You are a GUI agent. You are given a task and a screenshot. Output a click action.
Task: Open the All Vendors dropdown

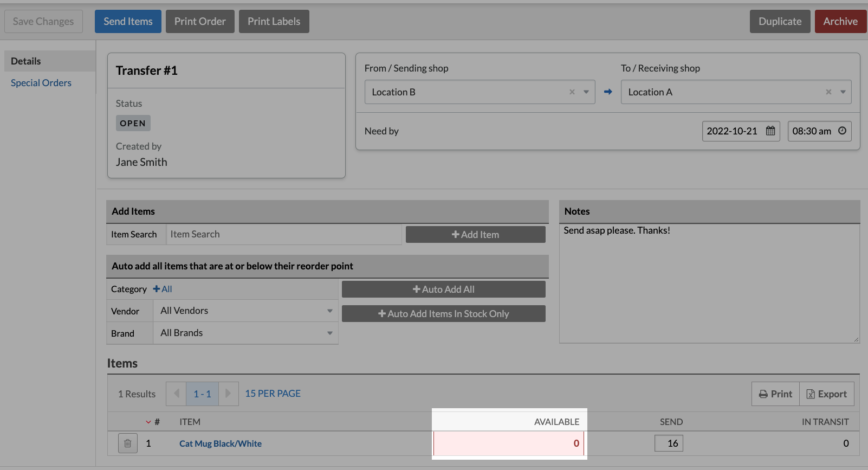(246, 311)
